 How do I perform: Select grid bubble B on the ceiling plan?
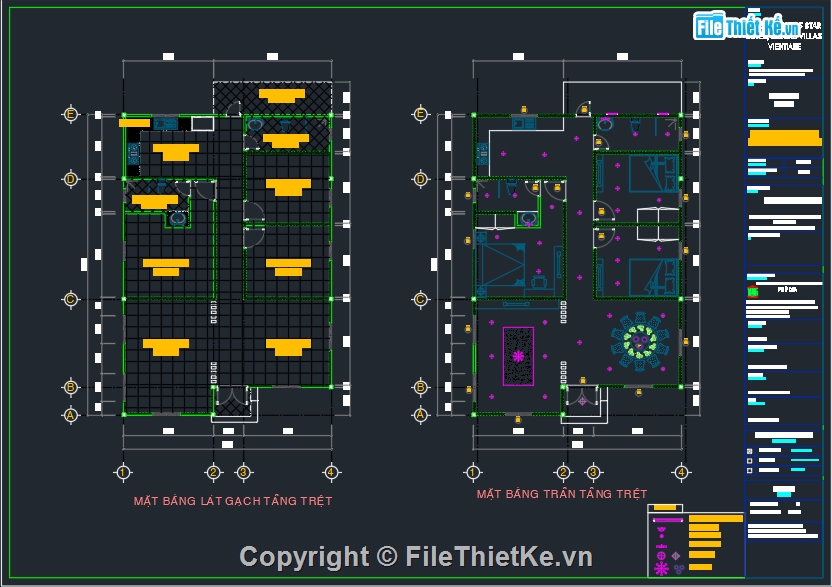(x=420, y=387)
